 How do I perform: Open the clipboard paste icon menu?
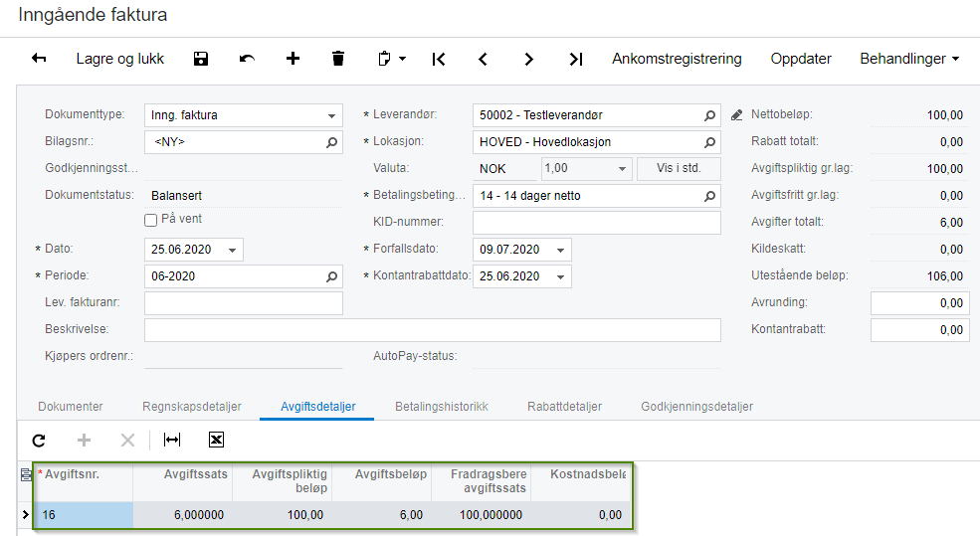click(x=392, y=59)
